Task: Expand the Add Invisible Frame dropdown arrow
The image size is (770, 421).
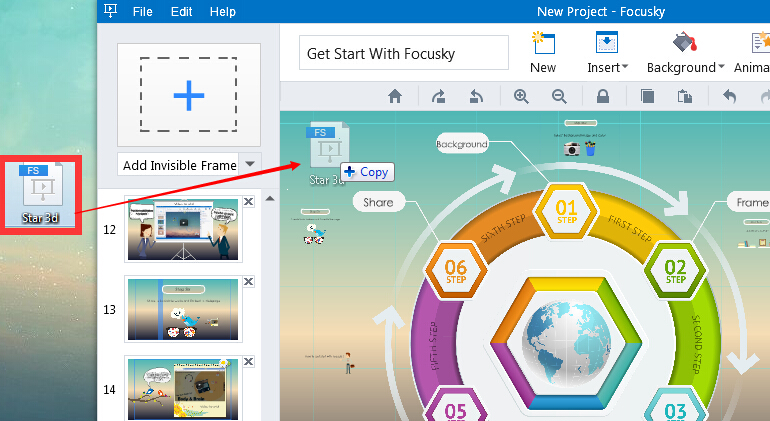Action: 250,165
